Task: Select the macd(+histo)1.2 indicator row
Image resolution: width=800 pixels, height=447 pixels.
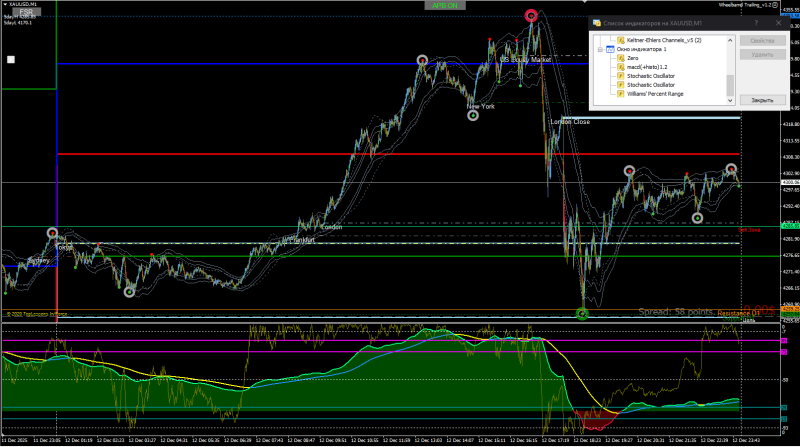Action: (647, 67)
